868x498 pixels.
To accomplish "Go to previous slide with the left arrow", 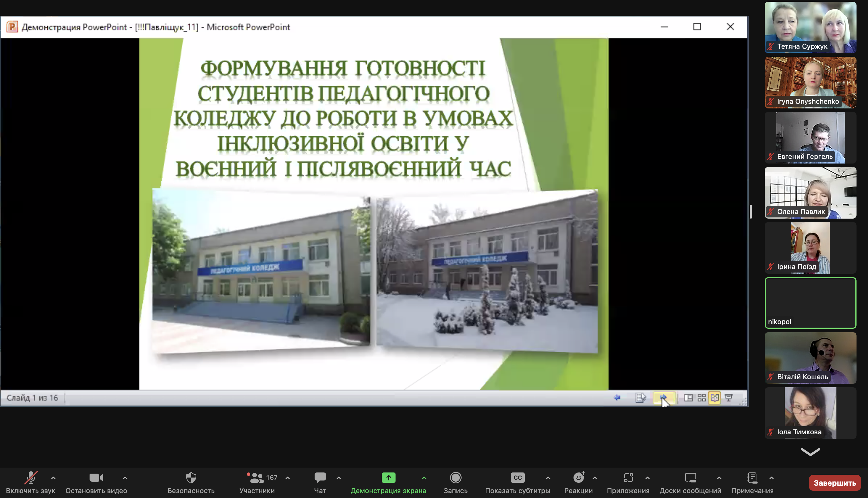I will coord(617,397).
